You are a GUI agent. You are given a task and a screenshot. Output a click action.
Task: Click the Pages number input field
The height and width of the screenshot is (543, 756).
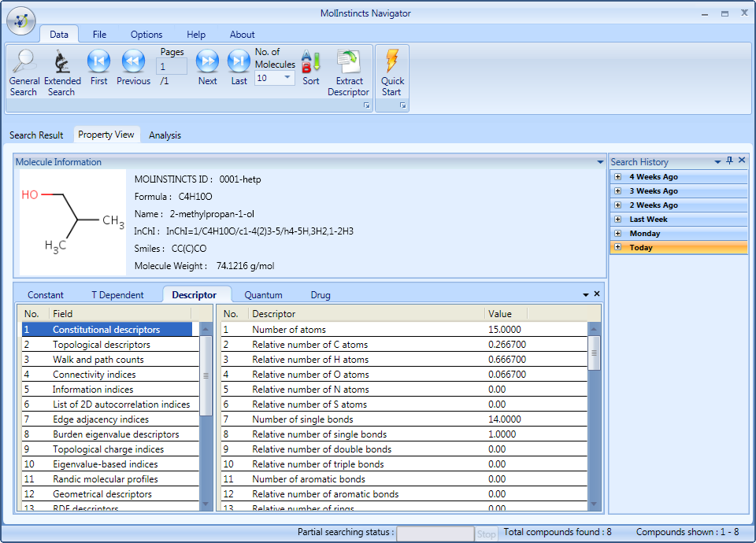pyautogui.click(x=172, y=66)
